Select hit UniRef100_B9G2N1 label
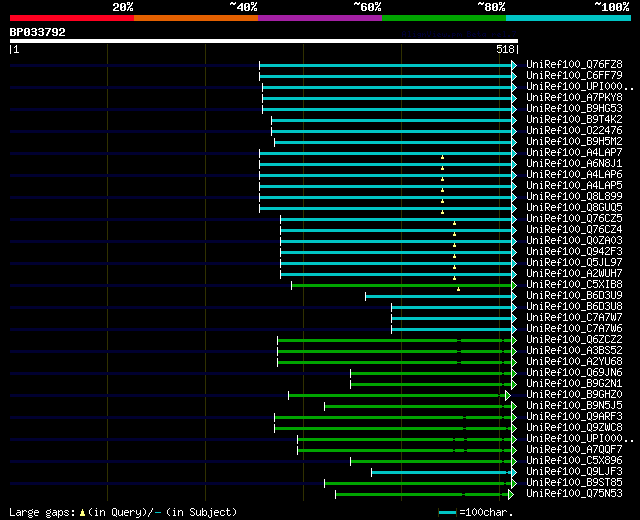This screenshot has width=640, height=520. pos(574,384)
